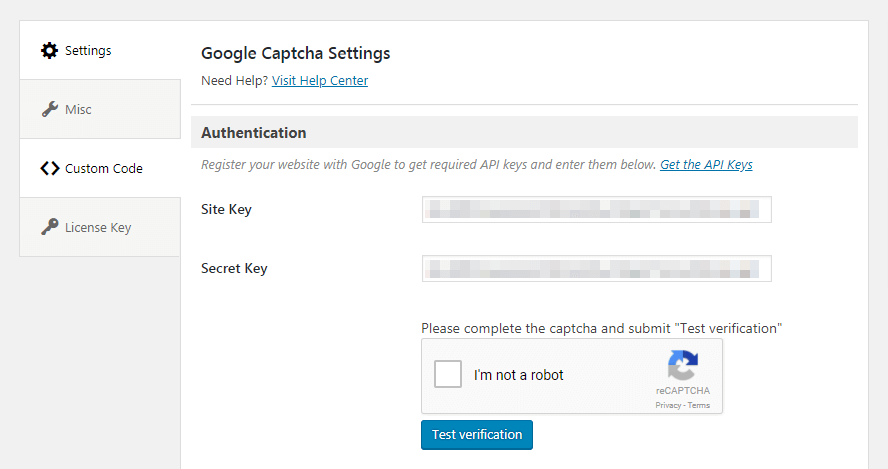
Task: Switch to the Misc tab label
Action: click(x=79, y=109)
